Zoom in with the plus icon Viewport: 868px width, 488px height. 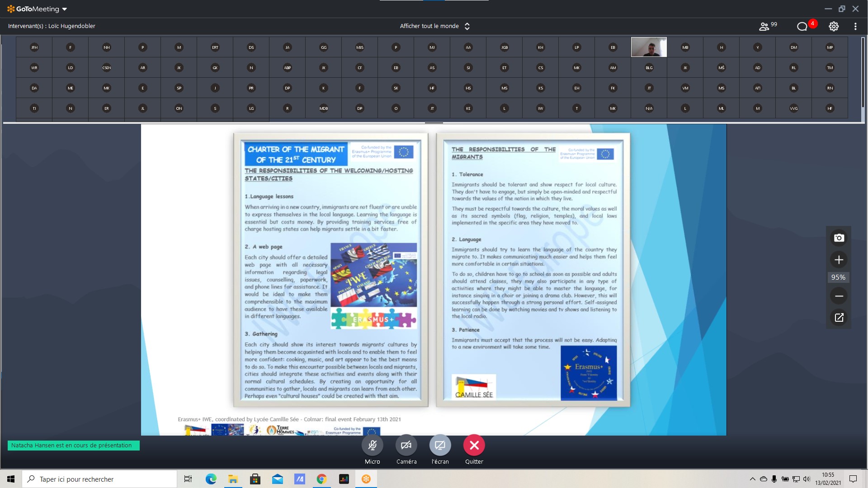coord(839,260)
